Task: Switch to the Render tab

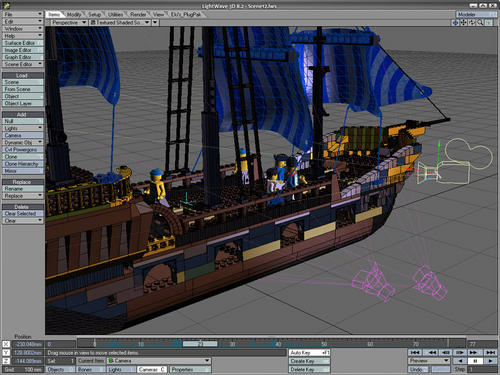Action: [x=138, y=14]
